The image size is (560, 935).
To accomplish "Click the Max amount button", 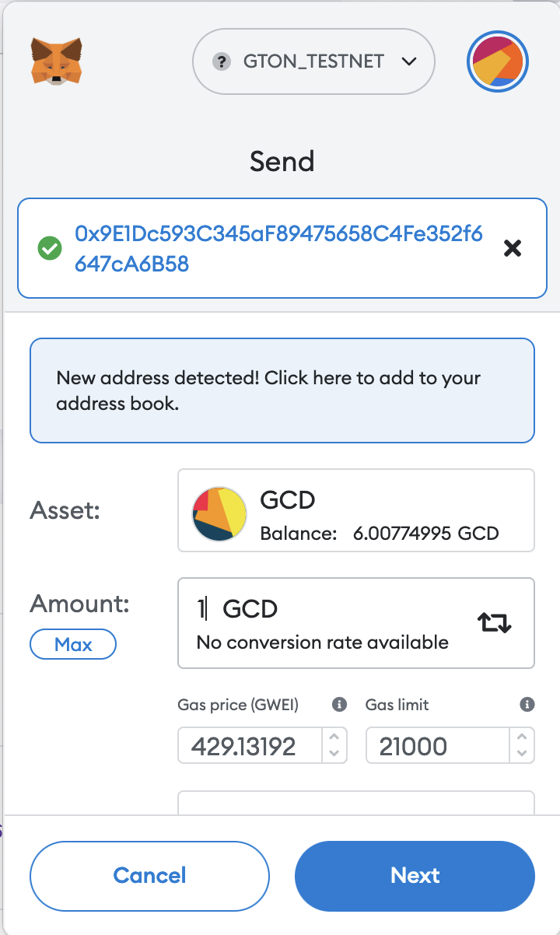I will click(x=72, y=644).
